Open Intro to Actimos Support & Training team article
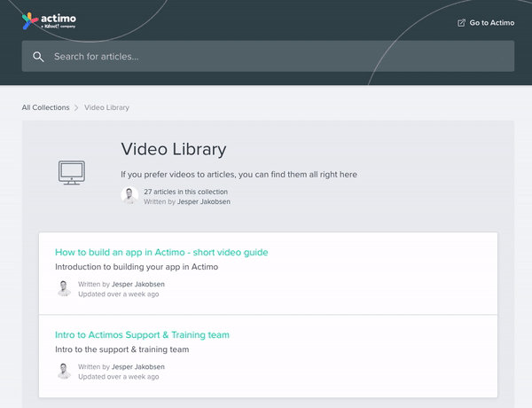Image resolution: width=532 pixels, height=408 pixels. pyautogui.click(x=142, y=334)
